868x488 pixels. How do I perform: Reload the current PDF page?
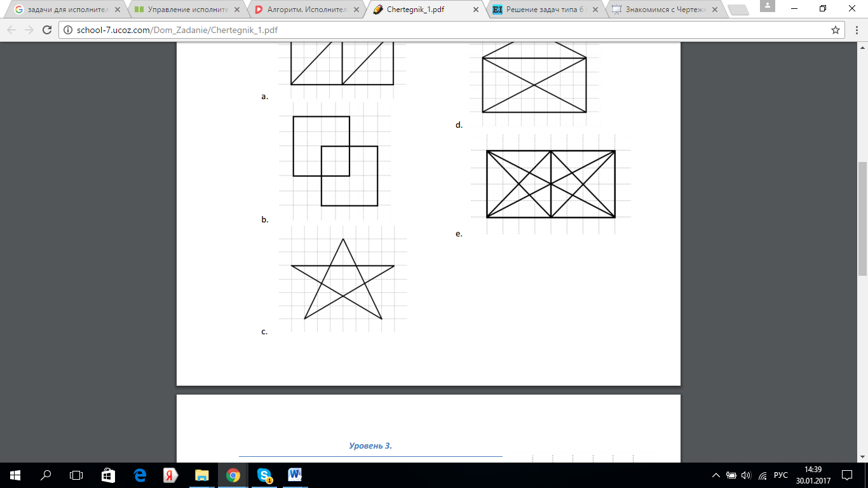point(46,30)
